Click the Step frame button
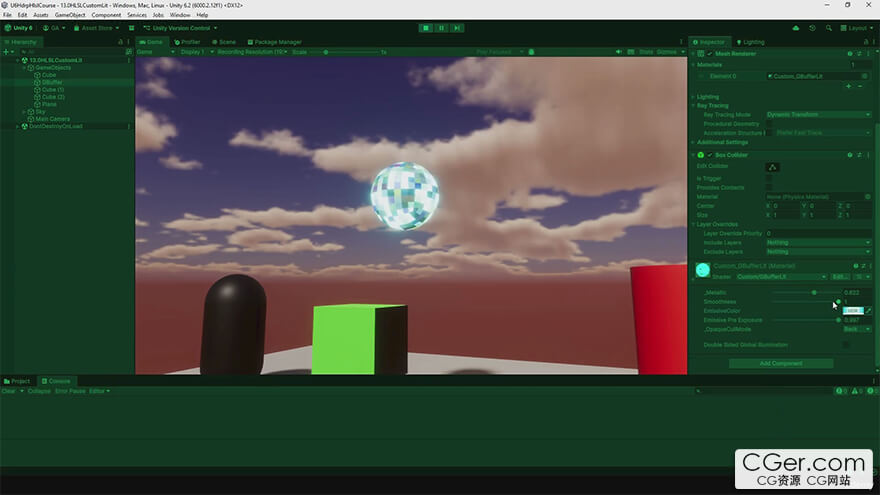880x495 pixels. click(456, 28)
